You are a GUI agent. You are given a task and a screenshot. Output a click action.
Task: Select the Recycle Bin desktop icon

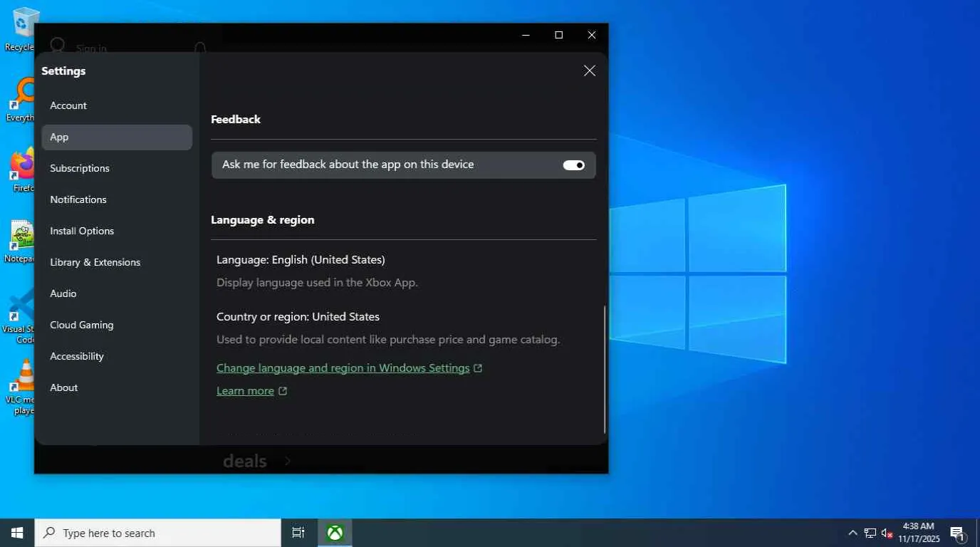click(x=23, y=28)
